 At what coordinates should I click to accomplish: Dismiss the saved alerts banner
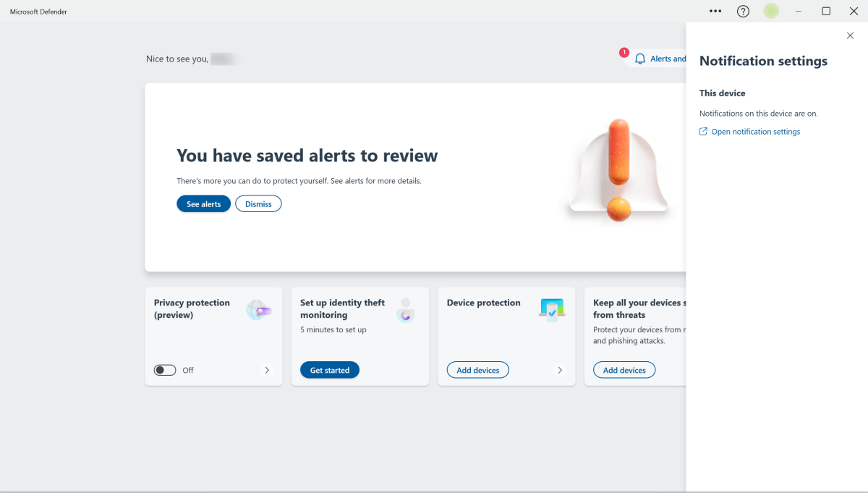tap(258, 204)
